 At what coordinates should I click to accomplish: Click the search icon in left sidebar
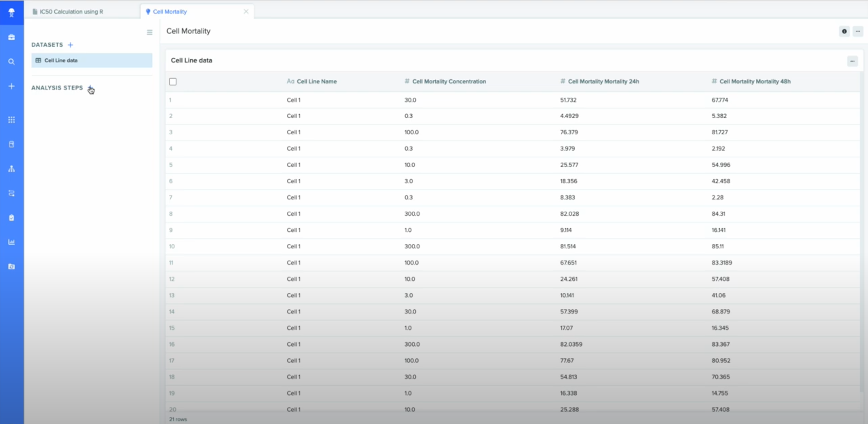point(12,62)
